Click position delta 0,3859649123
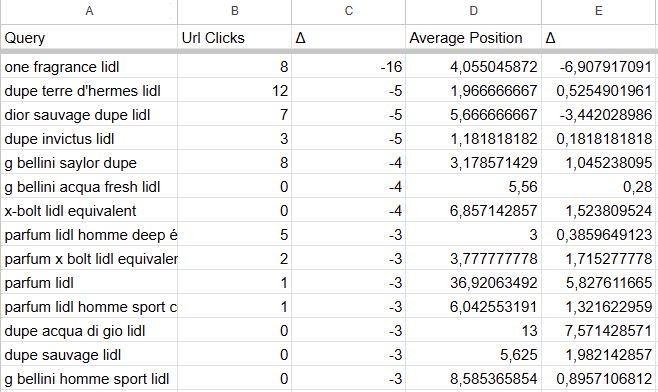The width and height of the screenshot is (658, 392). (599, 235)
